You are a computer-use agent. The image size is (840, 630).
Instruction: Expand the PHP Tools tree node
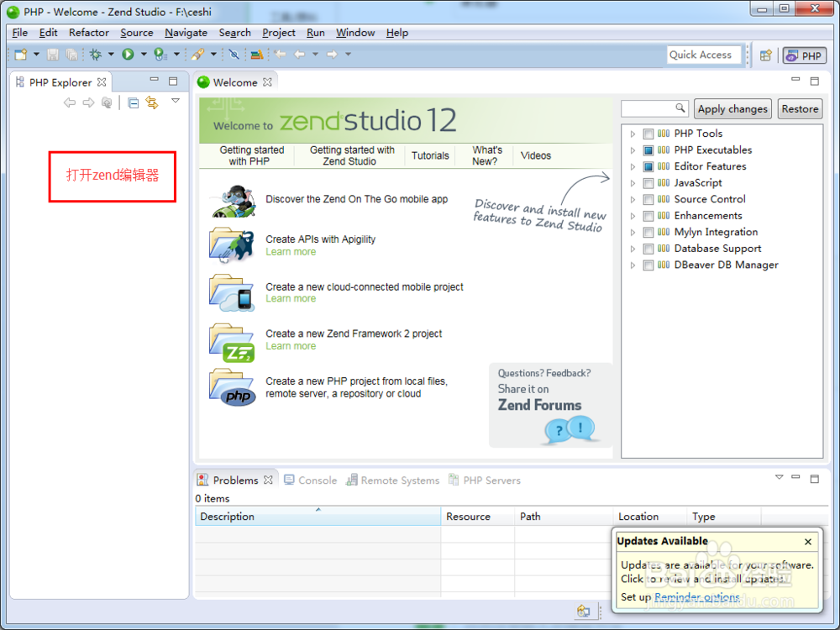pyautogui.click(x=633, y=134)
